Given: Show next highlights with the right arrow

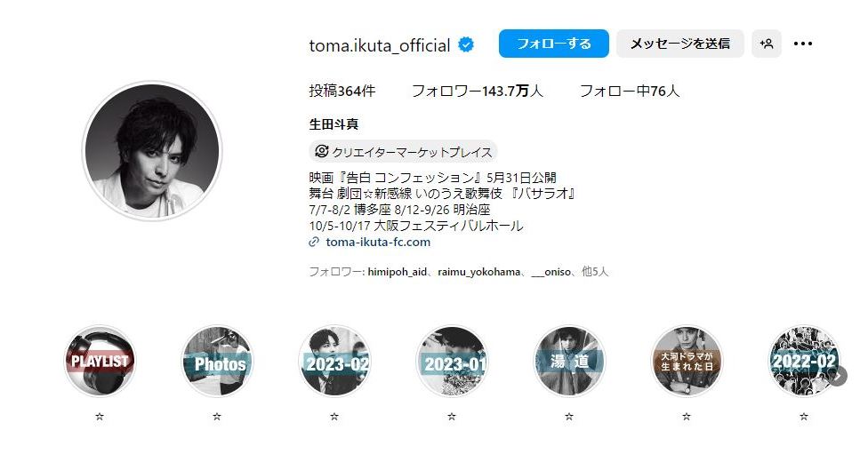Looking at the screenshot, I should click(x=839, y=376).
